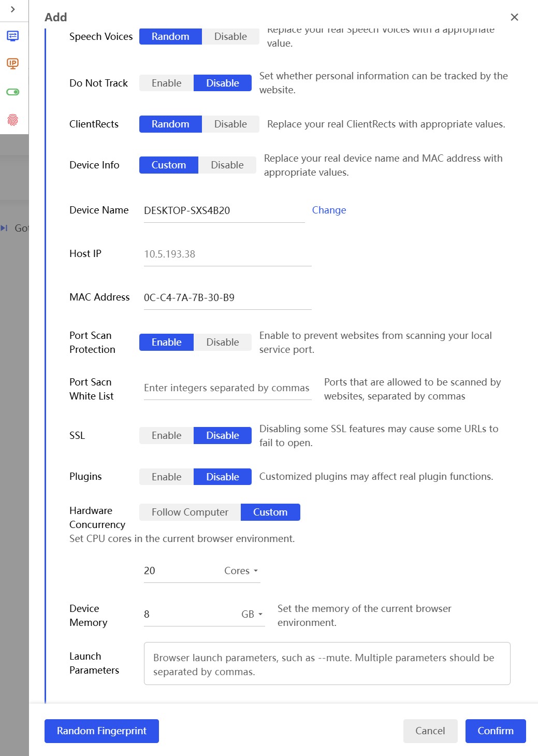Screen dimensions: 538x756
Task: Open the fingerprint icon in sidebar
Action: (13, 120)
